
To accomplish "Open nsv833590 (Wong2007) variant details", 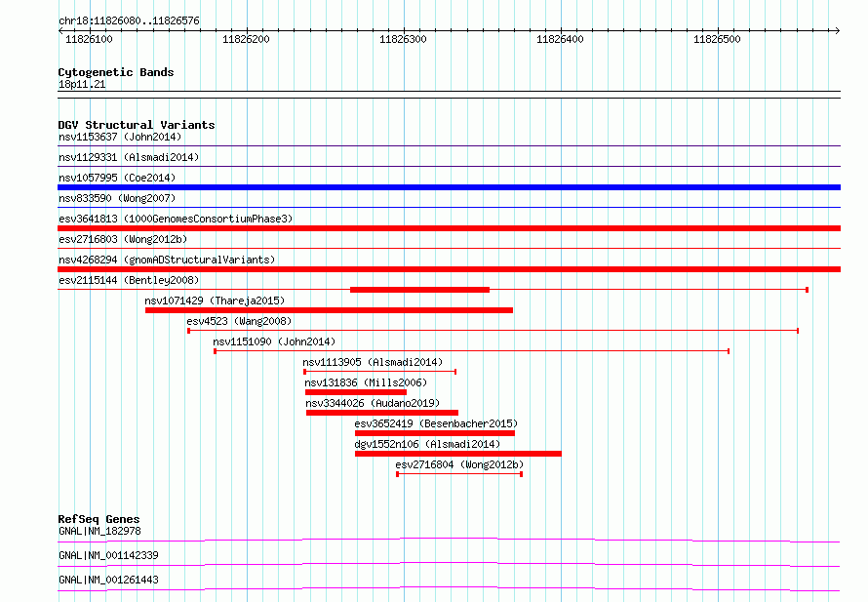I will coord(117,198).
